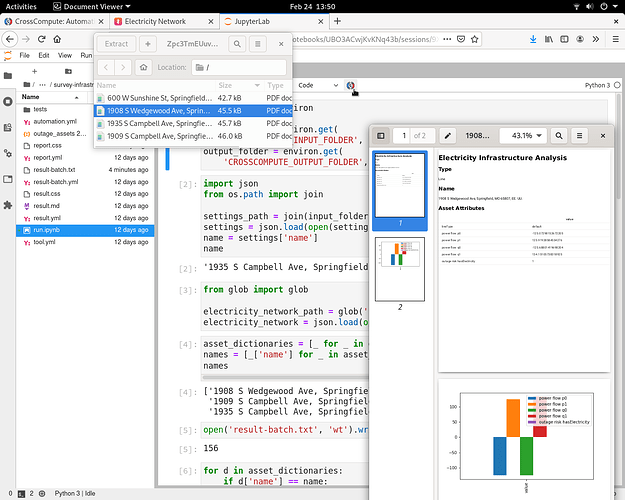
Task: Select 1908 S Wedgewood Ave PDF file
Action: coord(193,110)
